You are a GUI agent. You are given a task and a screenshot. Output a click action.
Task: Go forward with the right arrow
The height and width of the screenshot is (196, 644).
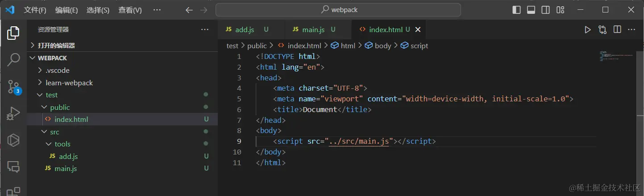204,10
